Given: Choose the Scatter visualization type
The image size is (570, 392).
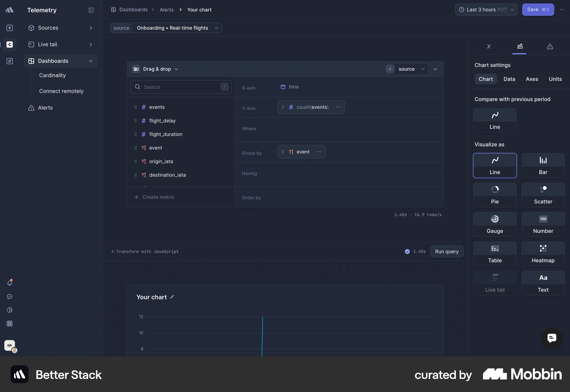Looking at the screenshot, I should (543, 195).
